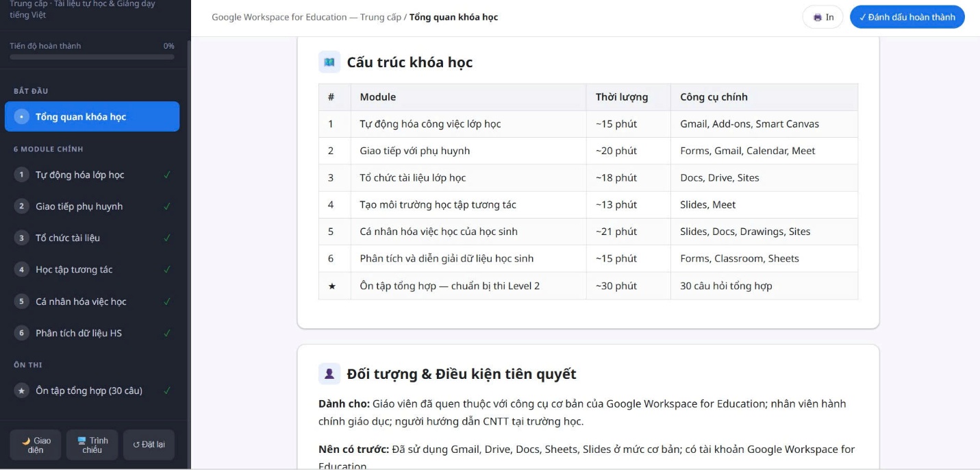980x470 pixels.
Task: Open the Tổng quan khóa học sidebar item
Action: [92, 116]
